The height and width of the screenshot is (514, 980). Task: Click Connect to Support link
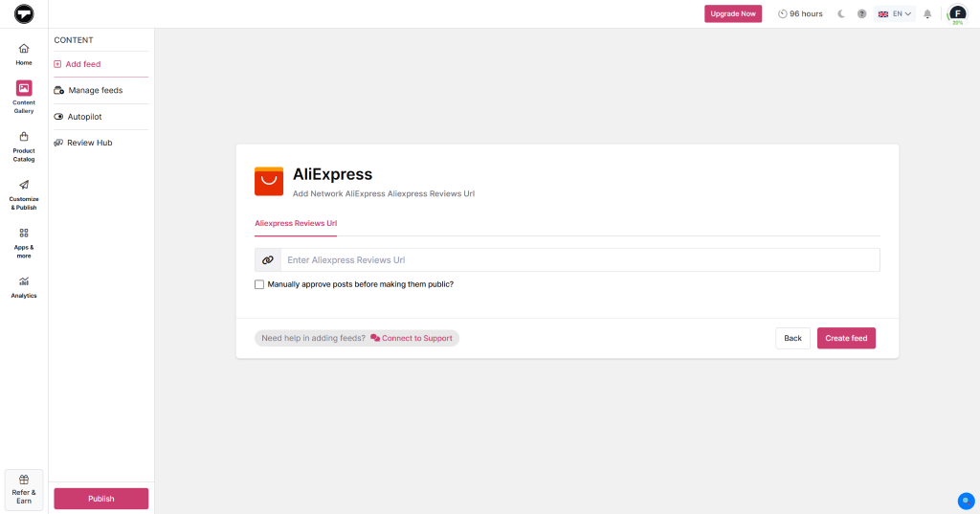coord(412,338)
